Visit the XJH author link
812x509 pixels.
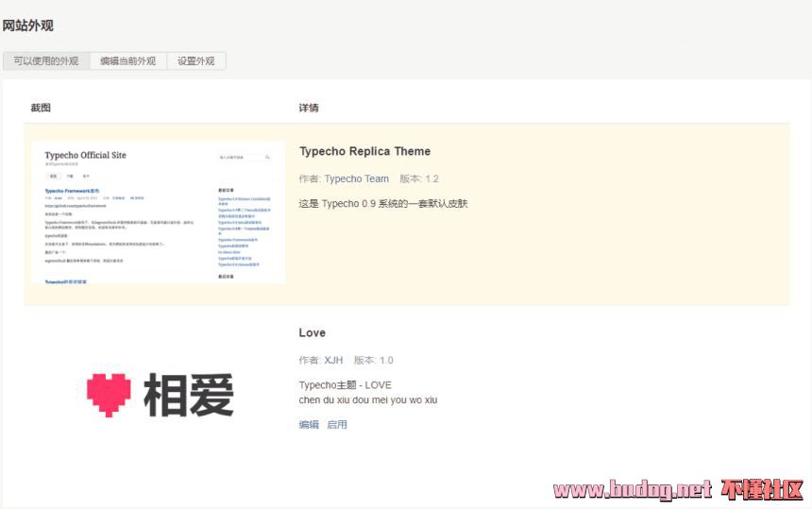333,360
